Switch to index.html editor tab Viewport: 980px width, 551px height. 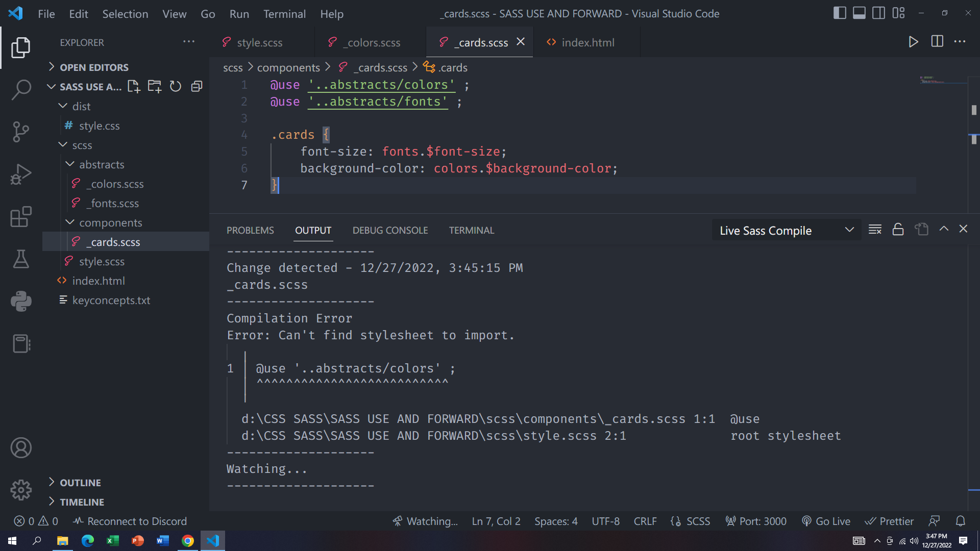(x=586, y=42)
